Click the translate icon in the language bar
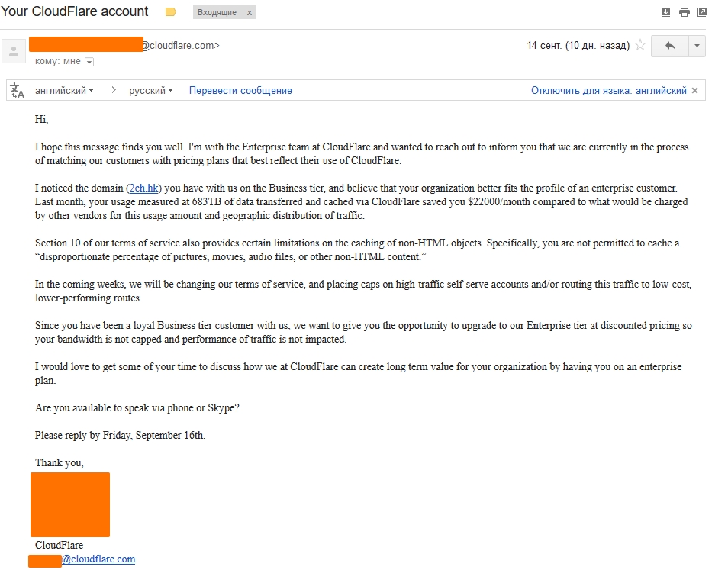728x570 pixels. 18,91
